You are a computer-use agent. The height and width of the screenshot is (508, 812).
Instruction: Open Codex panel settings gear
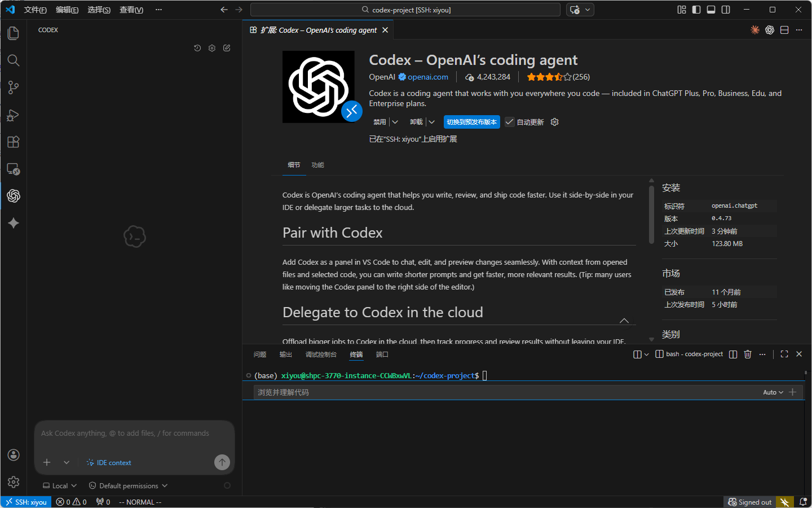coord(212,48)
